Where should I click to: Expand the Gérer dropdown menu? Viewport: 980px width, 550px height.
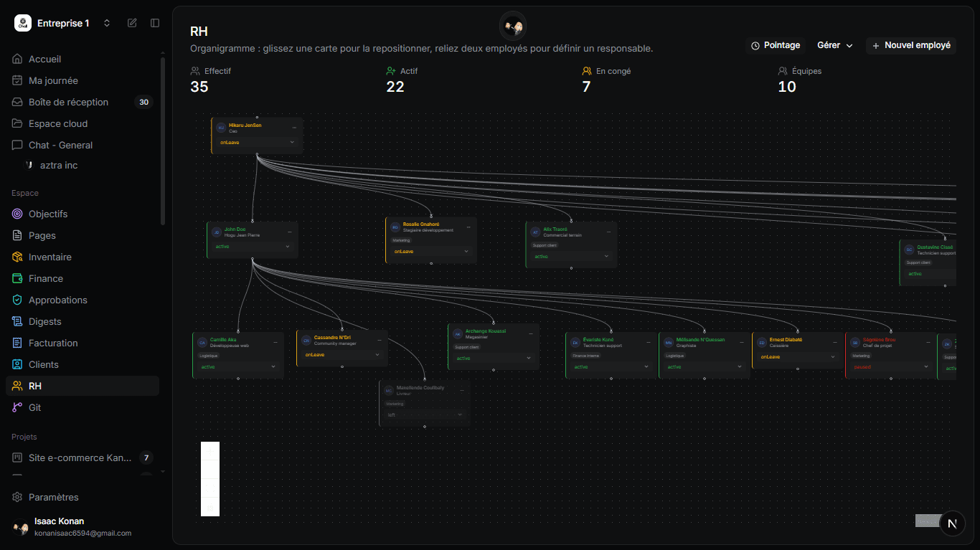coord(835,45)
